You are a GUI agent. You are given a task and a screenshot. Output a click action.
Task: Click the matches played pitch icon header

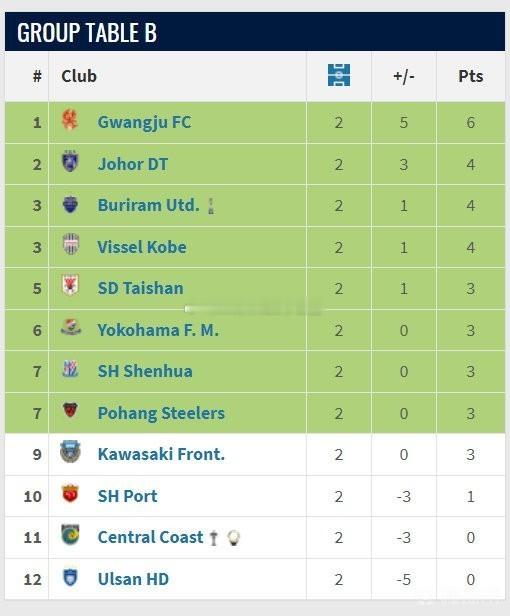point(339,75)
